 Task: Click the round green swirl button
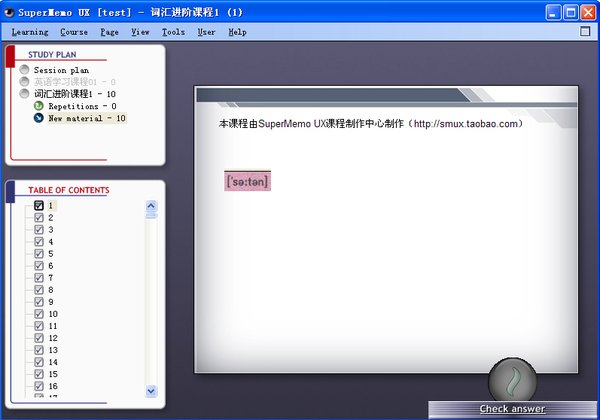click(512, 380)
